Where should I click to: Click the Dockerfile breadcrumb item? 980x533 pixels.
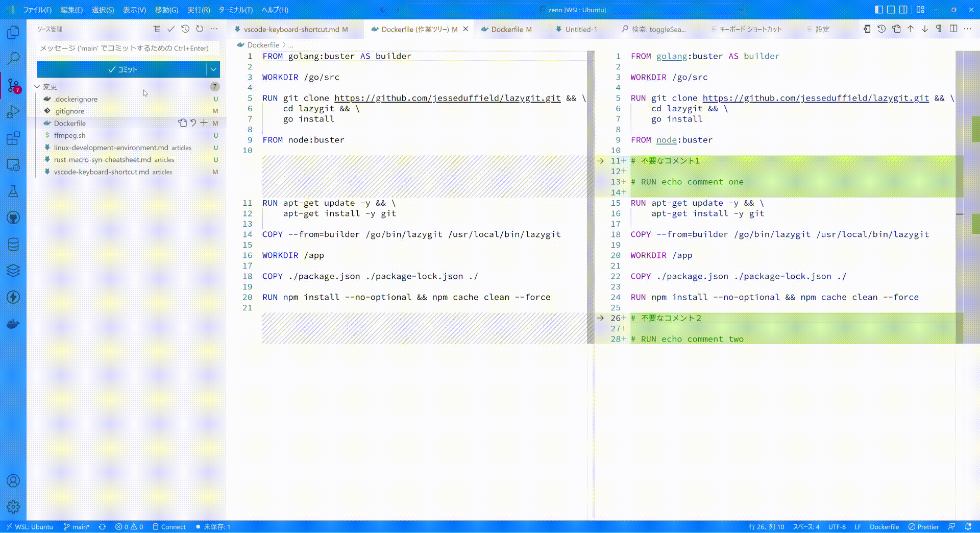point(263,45)
